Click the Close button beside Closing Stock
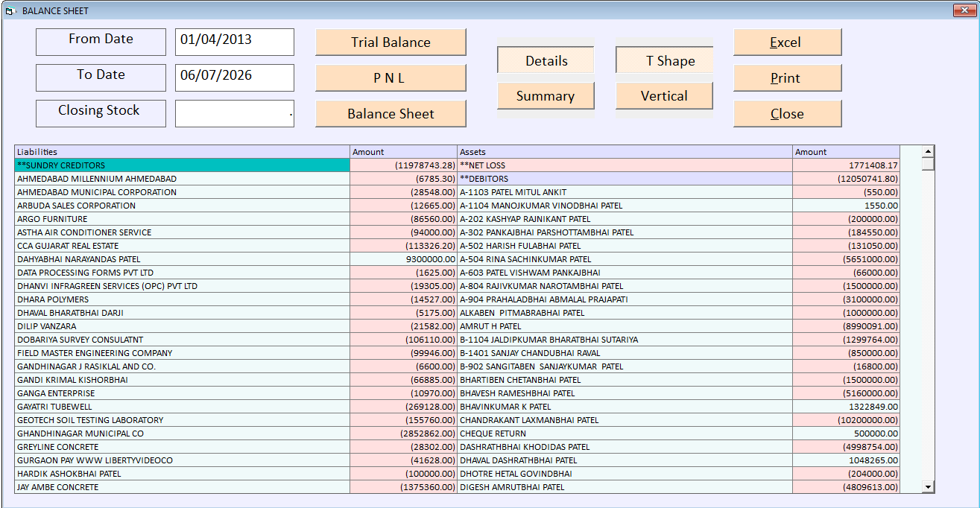 point(787,114)
